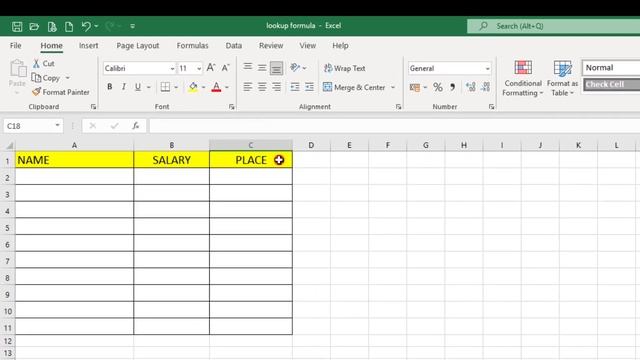Image resolution: width=640 pixels, height=360 pixels.
Task: Select Bottom Align icon
Action: click(276, 68)
